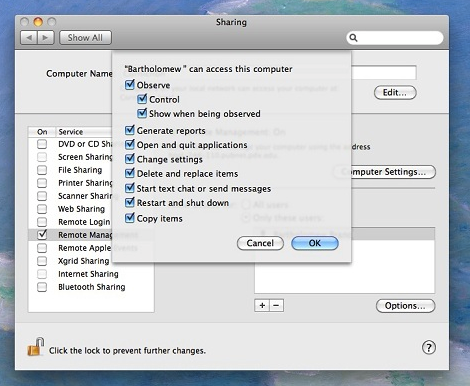The width and height of the screenshot is (470, 386).
Task: Toggle Restart and shut down checkbox
Action: (130, 202)
